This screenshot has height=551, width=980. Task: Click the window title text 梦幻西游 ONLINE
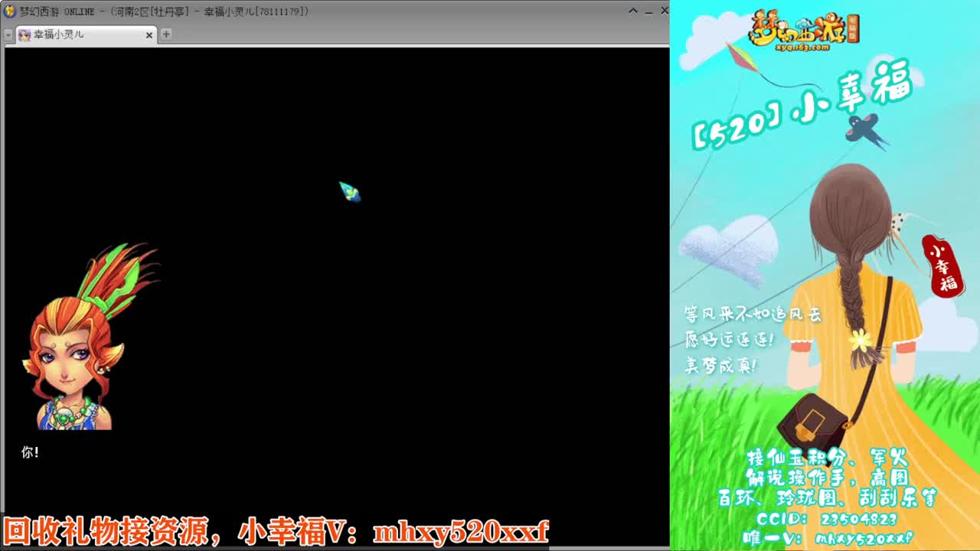tap(58, 11)
